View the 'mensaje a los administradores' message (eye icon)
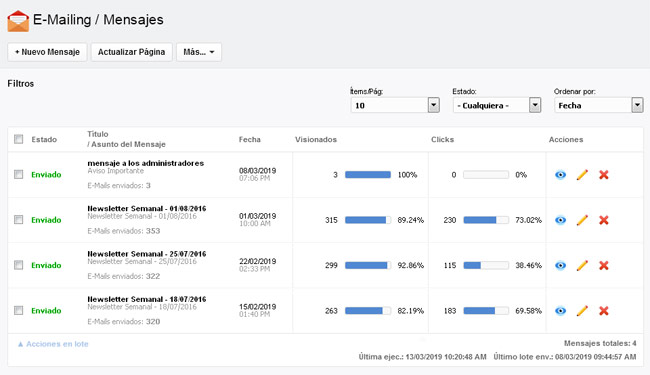The width and height of the screenshot is (650, 375). pos(560,175)
